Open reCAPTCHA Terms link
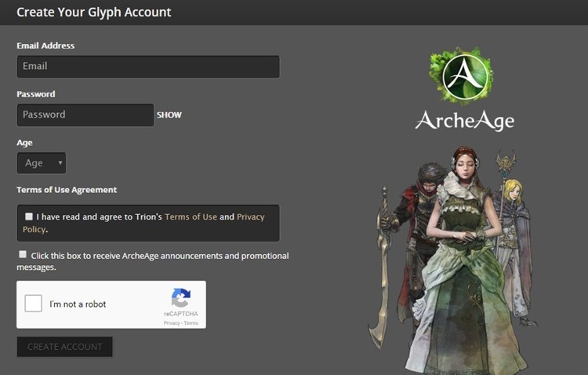Viewport: 588px width, 375px height. pos(191,322)
